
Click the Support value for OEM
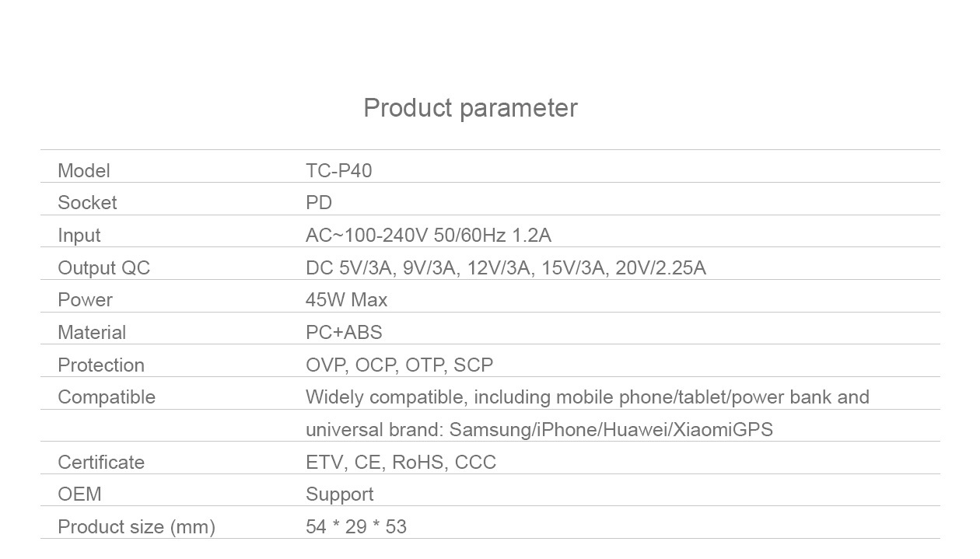340,494
